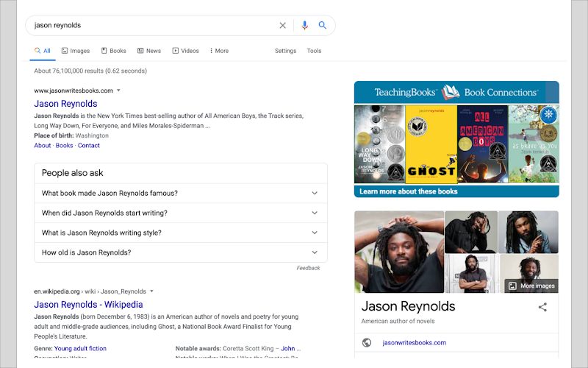The image size is (588, 368).
Task: Click Learn more about these books
Action: (409, 191)
